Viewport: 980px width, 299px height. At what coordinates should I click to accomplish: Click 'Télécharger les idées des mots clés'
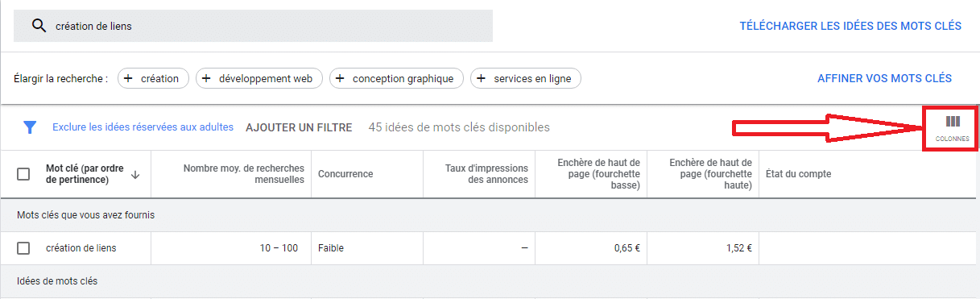tap(850, 26)
